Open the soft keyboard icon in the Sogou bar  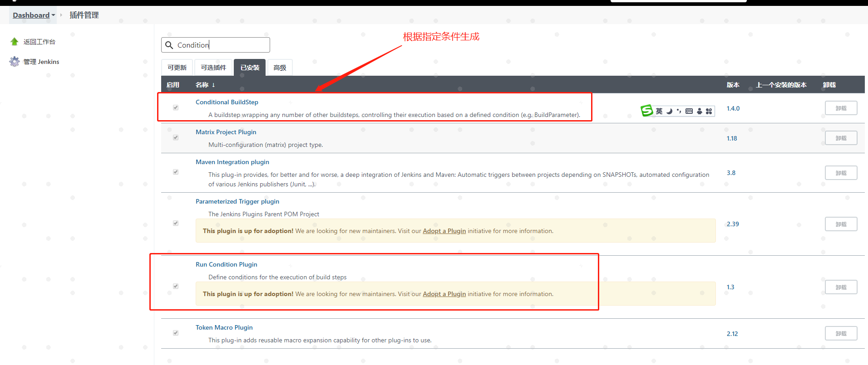(x=689, y=111)
